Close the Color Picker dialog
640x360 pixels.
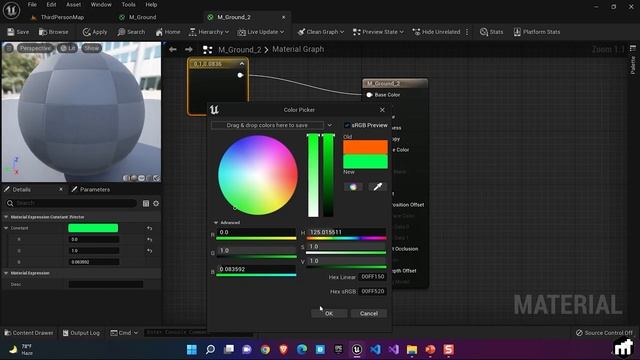coord(382,110)
